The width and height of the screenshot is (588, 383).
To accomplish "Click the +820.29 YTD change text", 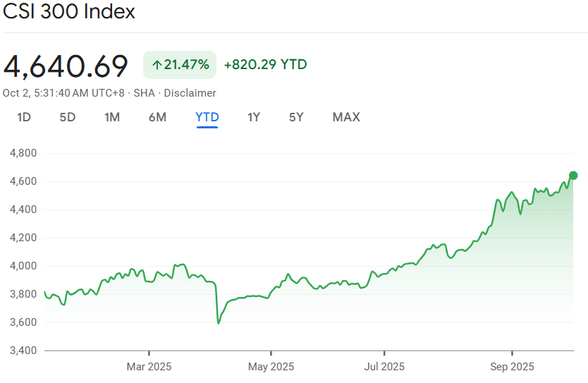I will pyautogui.click(x=265, y=65).
